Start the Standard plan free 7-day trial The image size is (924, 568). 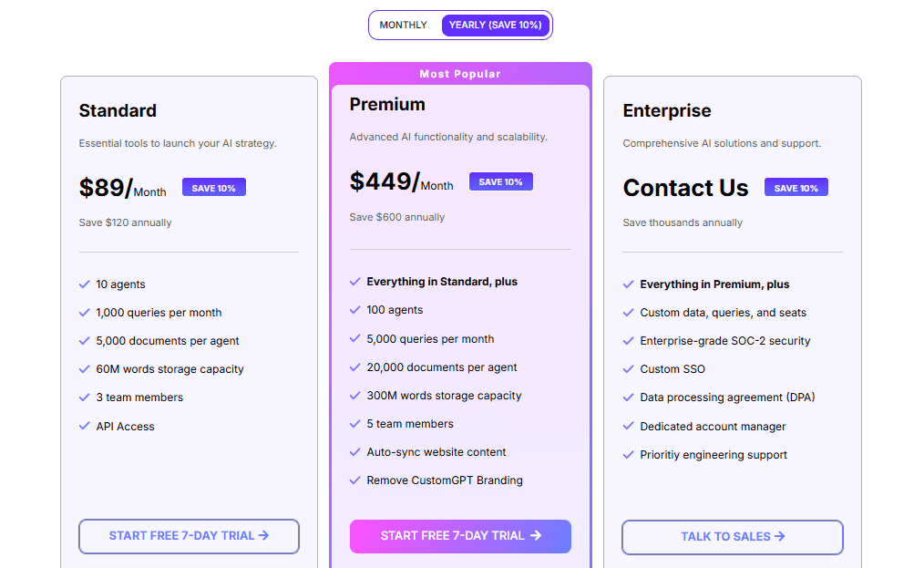(x=189, y=536)
